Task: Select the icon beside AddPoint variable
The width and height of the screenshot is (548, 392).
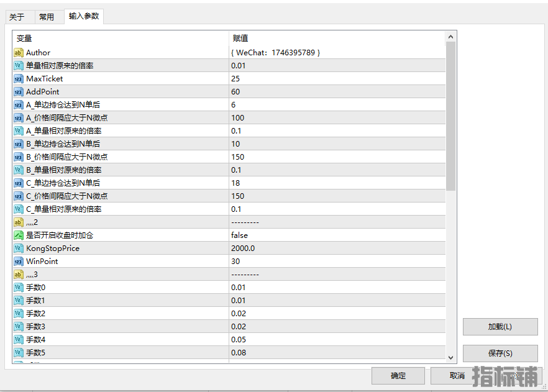Action: 18,92
